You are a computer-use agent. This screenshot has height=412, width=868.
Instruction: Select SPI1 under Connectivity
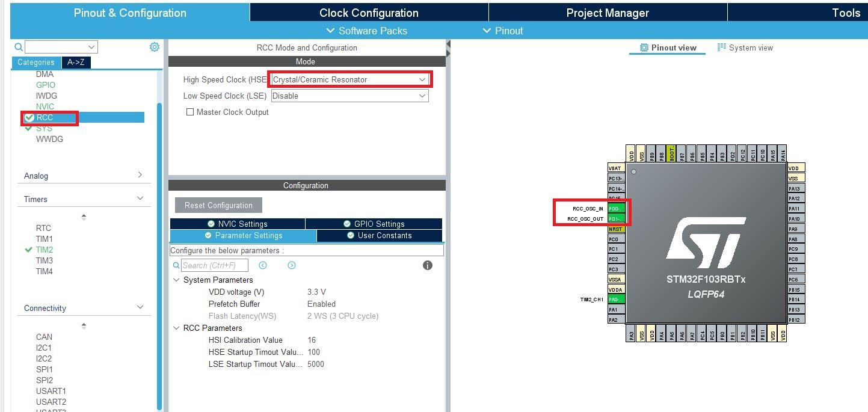pyautogui.click(x=44, y=369)
